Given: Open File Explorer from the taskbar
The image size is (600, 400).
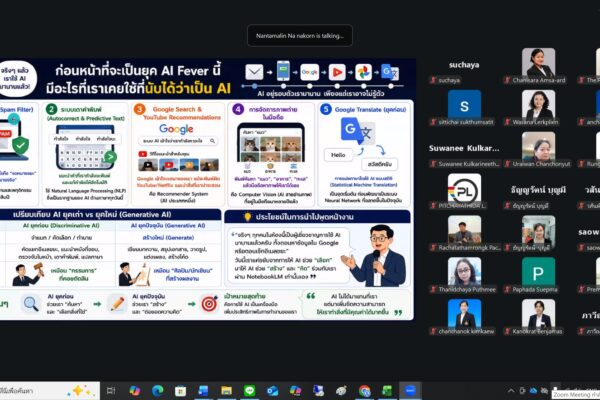Looking at the screenshot, I should [x=226, y=390].
